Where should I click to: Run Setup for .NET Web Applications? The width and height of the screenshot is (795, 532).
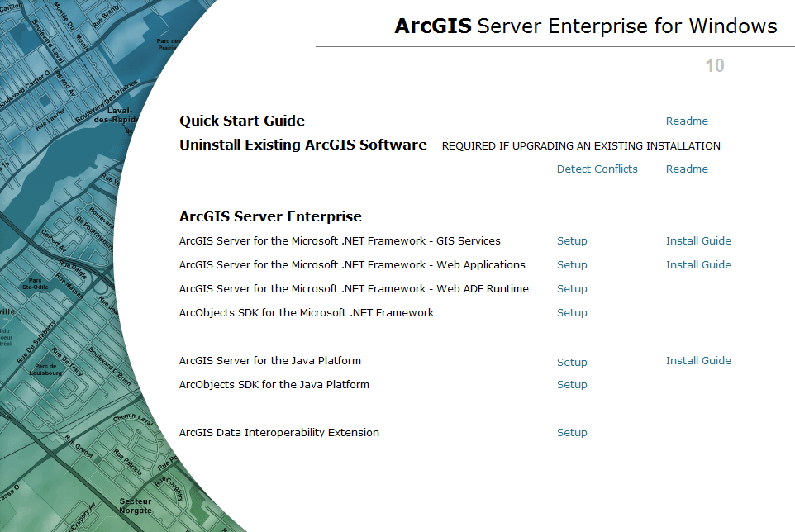572,265
